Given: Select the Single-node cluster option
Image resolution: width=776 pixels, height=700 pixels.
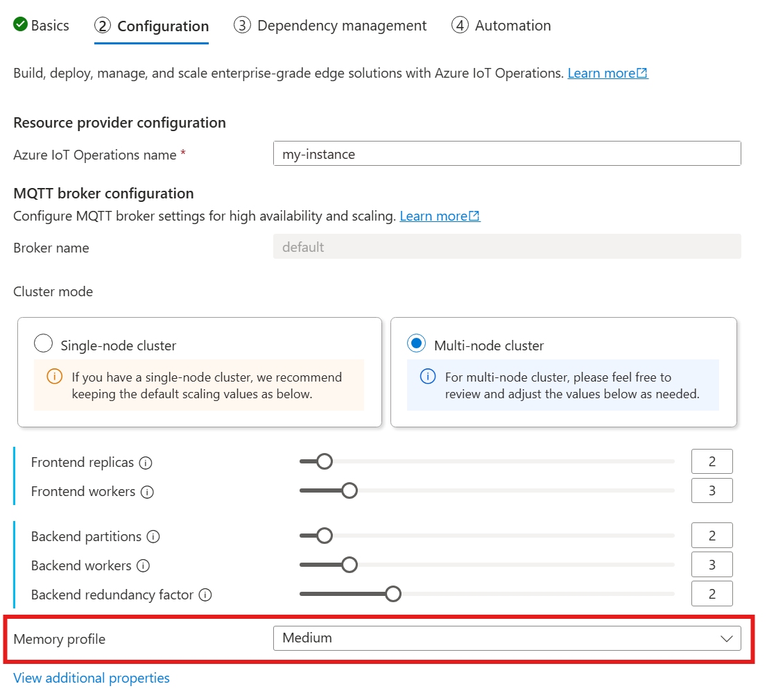Looking at the screenshot, I should click(43, 343).
